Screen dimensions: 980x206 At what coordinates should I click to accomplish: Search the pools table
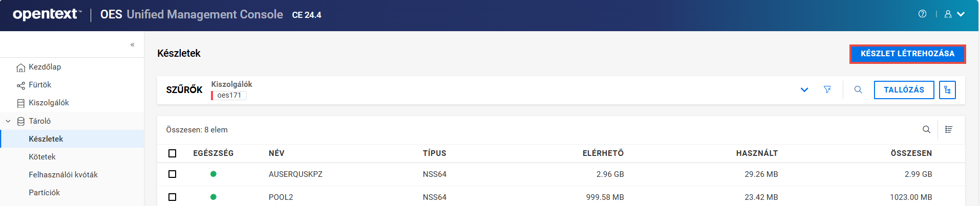926,130
